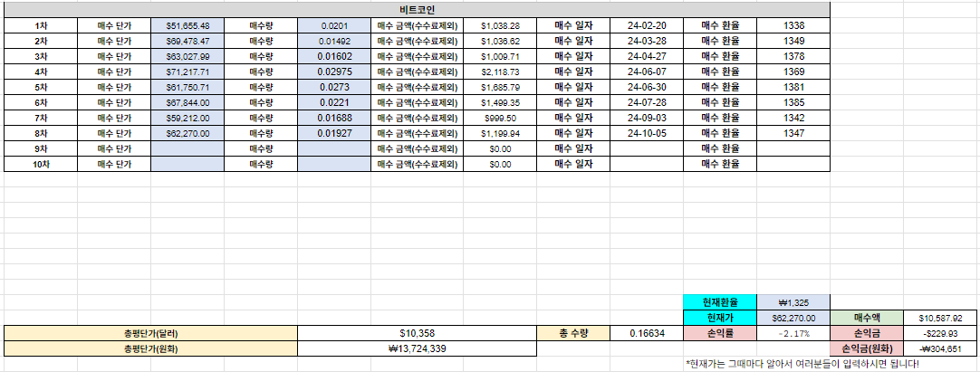Viewport: 980px width, 372px height.
Task: Click the 1차 buy price $51,655.48
Action: coord(187,25)
